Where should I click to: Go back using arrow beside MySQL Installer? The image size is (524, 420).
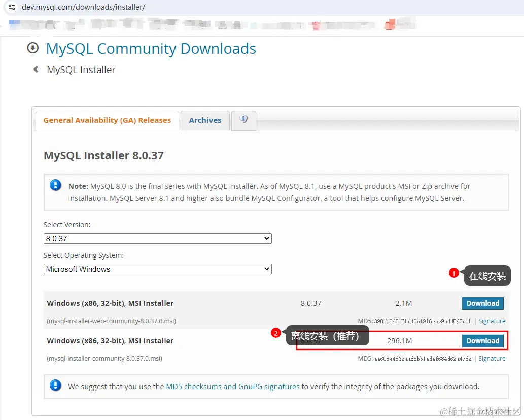[36, 69]
